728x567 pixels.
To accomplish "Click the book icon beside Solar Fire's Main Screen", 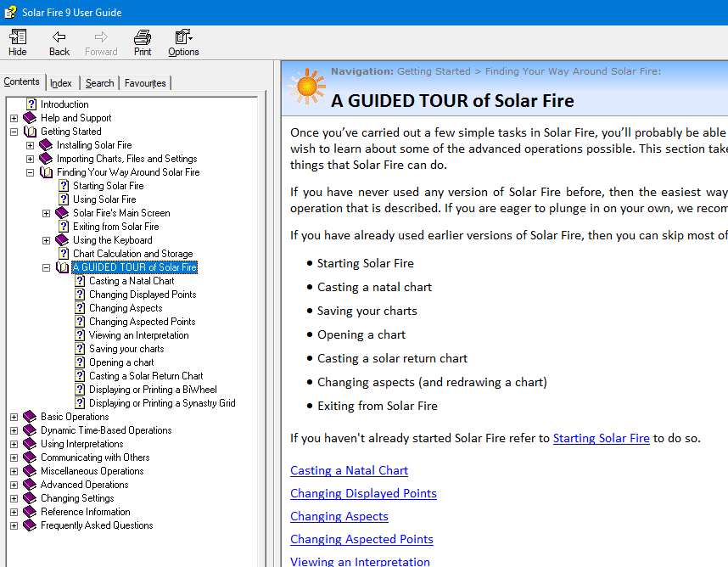I will click(x=62, y=213).
